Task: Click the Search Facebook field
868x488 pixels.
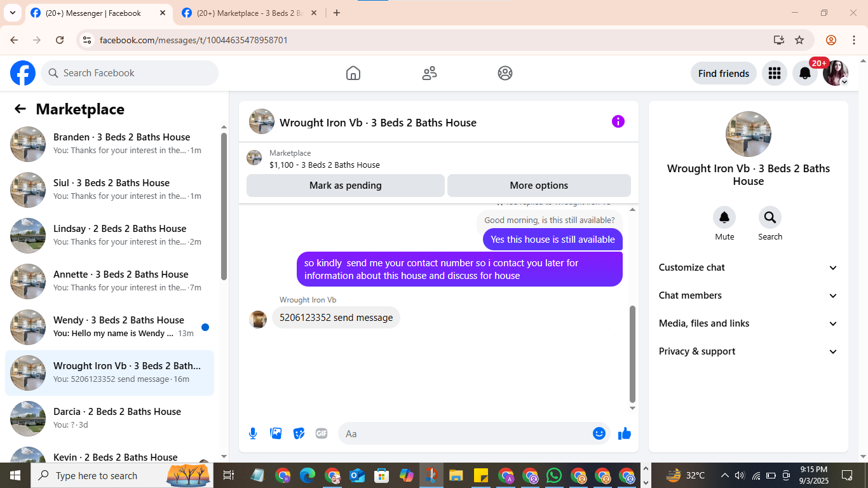Action: 130,73
